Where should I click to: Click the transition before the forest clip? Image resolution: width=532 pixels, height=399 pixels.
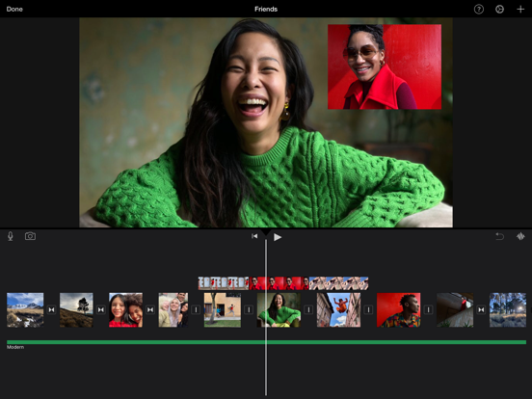(481, 309)
